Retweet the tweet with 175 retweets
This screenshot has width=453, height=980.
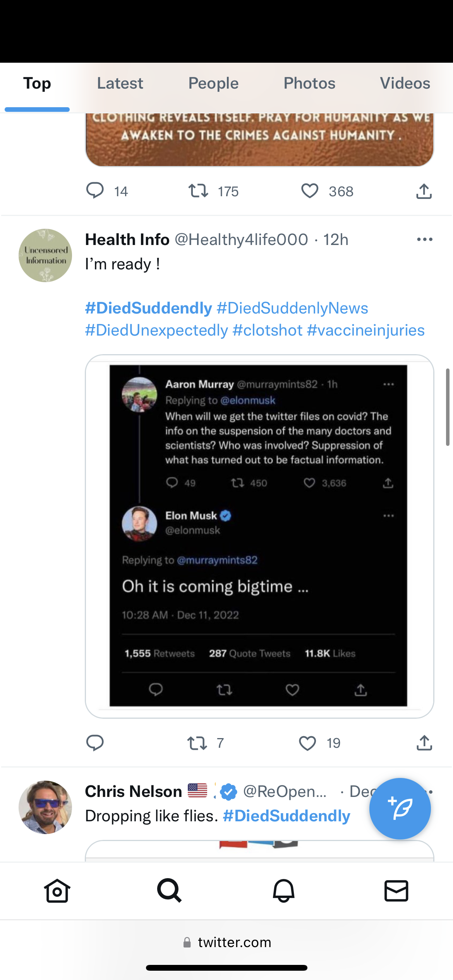click(198, 191)
